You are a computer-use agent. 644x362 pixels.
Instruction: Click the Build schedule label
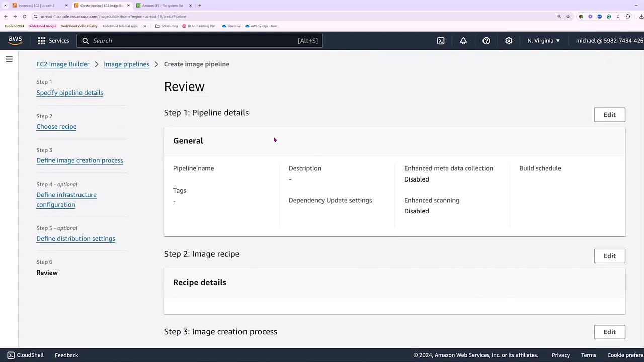click(540, 168)
